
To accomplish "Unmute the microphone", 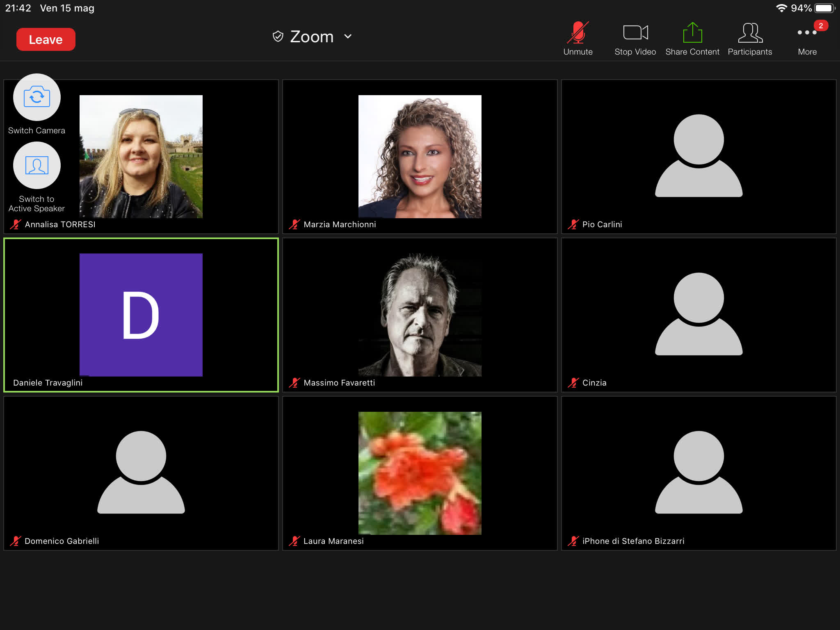I will (x=578, y=39).
